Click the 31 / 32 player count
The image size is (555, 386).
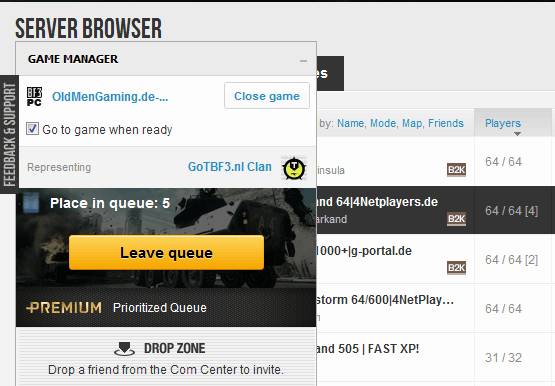pyautogui.click(x=503, y=358)
